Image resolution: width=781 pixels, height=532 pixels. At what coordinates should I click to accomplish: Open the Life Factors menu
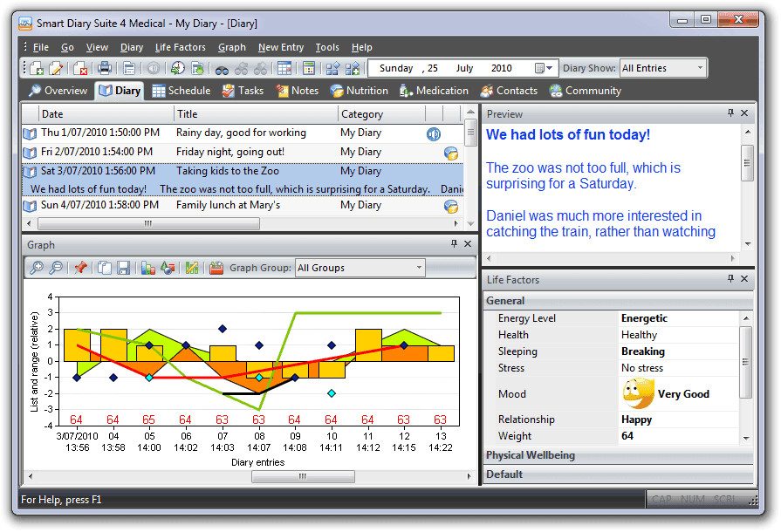tap(180, 47)
